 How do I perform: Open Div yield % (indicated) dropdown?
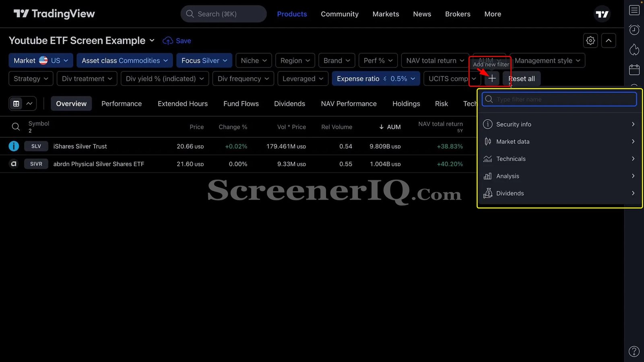click(x=165, y=78)
